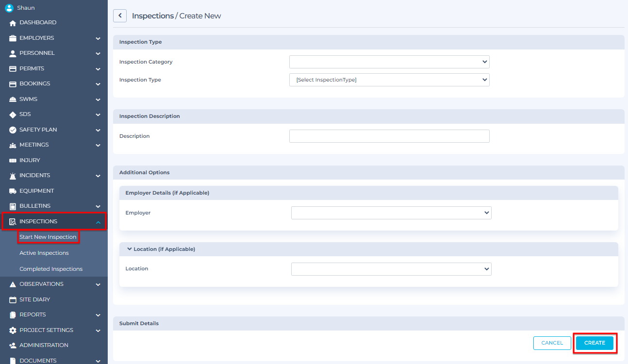Screen dimensions: 628x364
Task: Click the Create button
Action: click(595, 343)
